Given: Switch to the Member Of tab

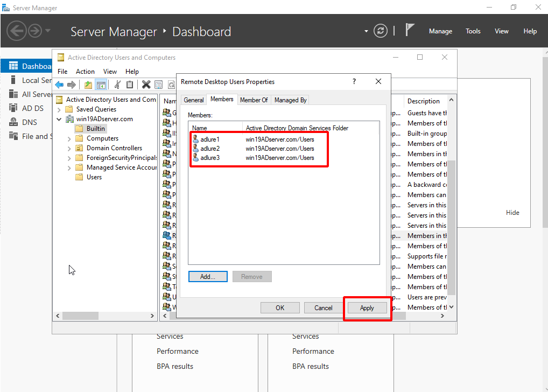Looking at the screenshot, I should pos(254,100).
